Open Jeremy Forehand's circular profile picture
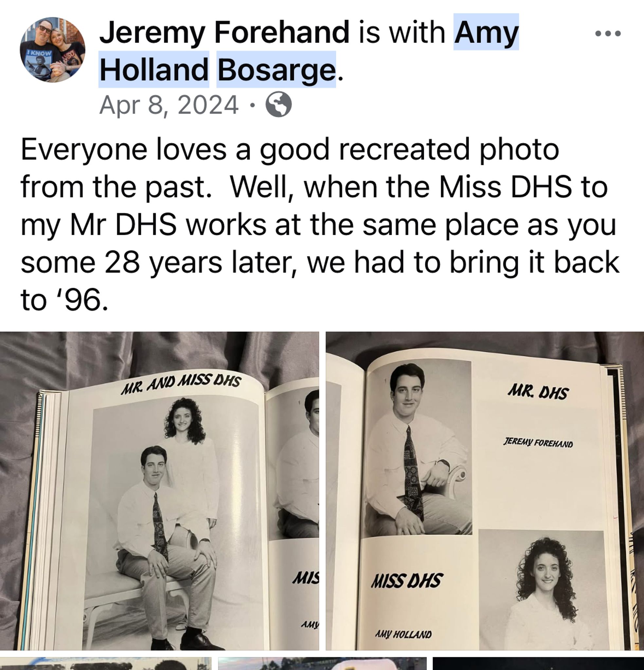Screen dimensions: 644x670 click(53, 50)
